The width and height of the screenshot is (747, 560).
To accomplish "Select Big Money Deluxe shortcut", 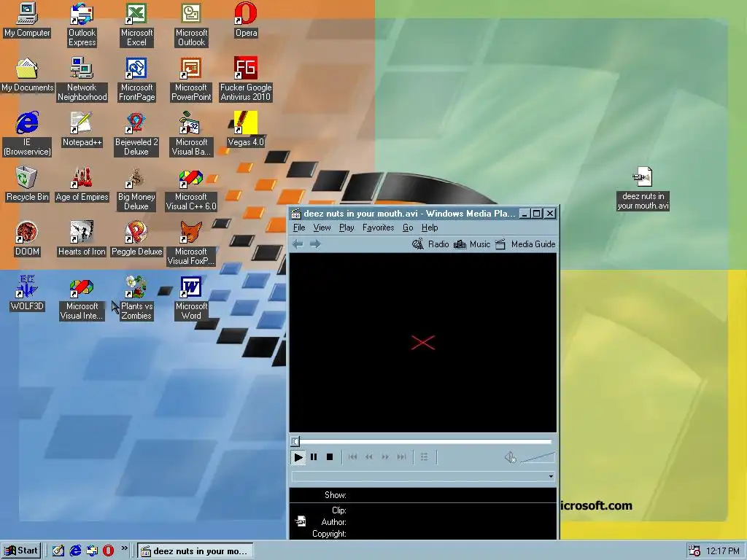I will (136, 189).
